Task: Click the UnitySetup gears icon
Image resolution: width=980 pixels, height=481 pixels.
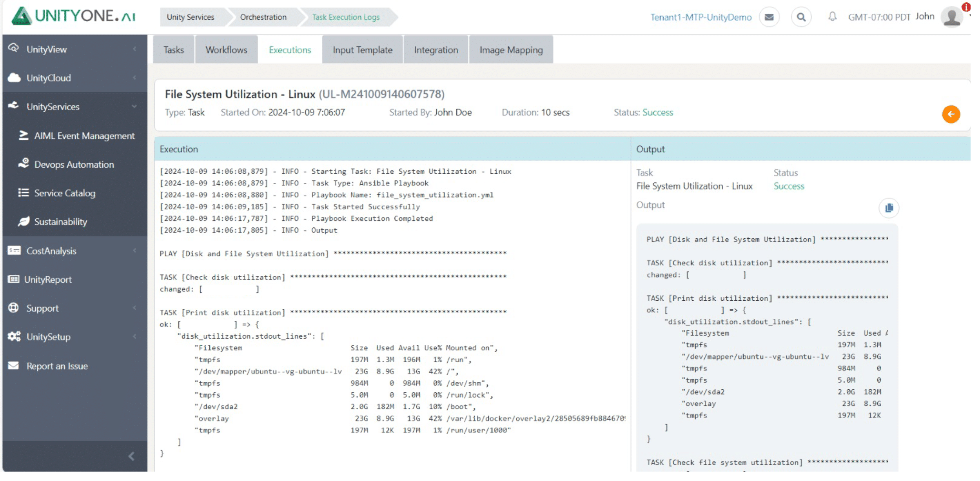Action: [x=15, y=336]
